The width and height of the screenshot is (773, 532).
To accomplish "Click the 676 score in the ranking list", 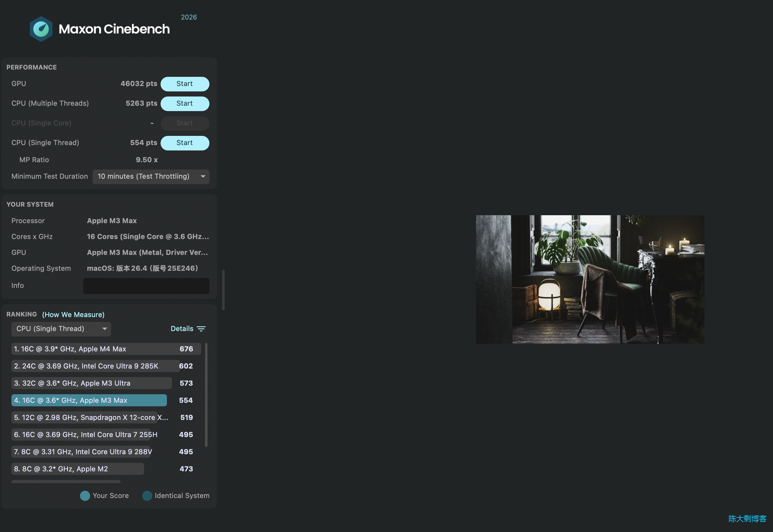I will (186, 349).
